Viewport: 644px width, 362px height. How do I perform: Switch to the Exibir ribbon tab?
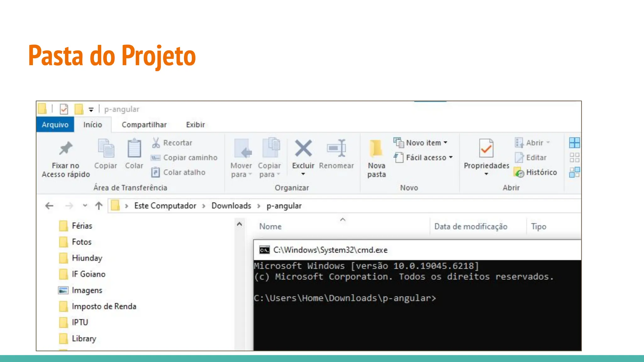click(x=195, y=125)
